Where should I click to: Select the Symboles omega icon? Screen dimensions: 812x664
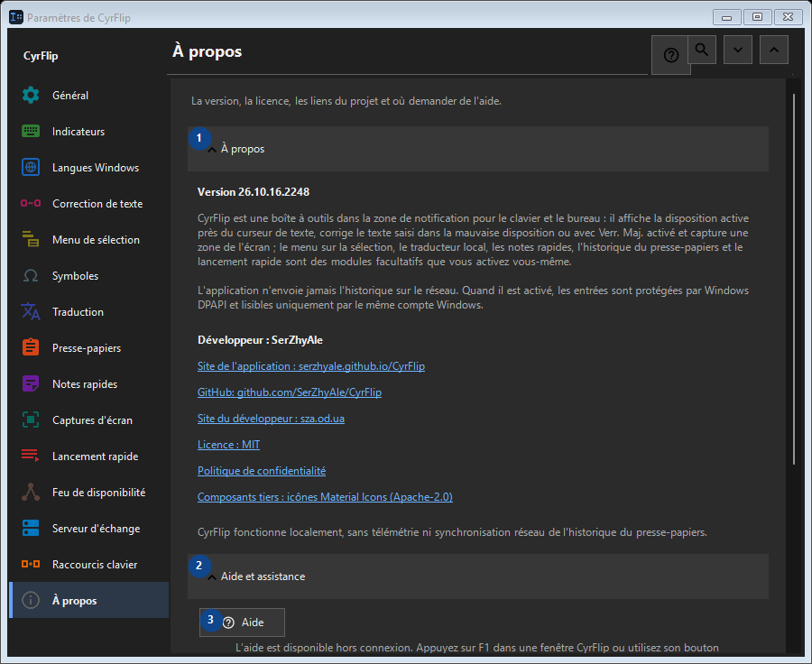(31, 275)
